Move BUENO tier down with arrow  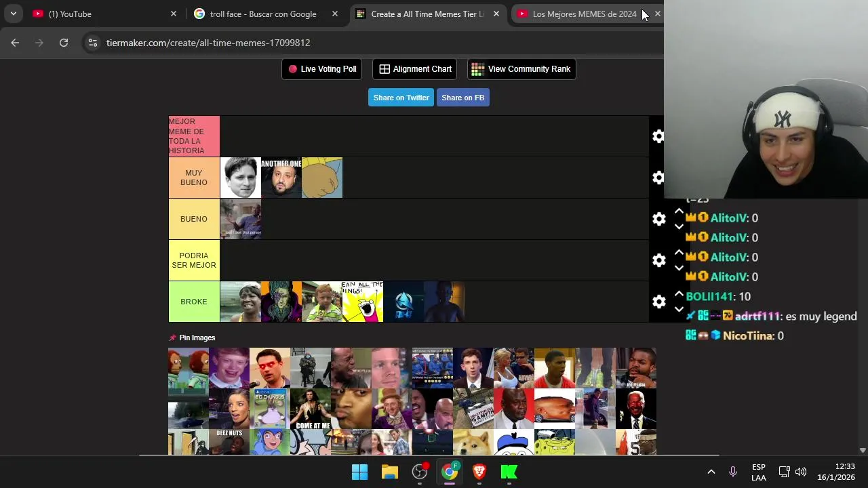coord(679,226)
